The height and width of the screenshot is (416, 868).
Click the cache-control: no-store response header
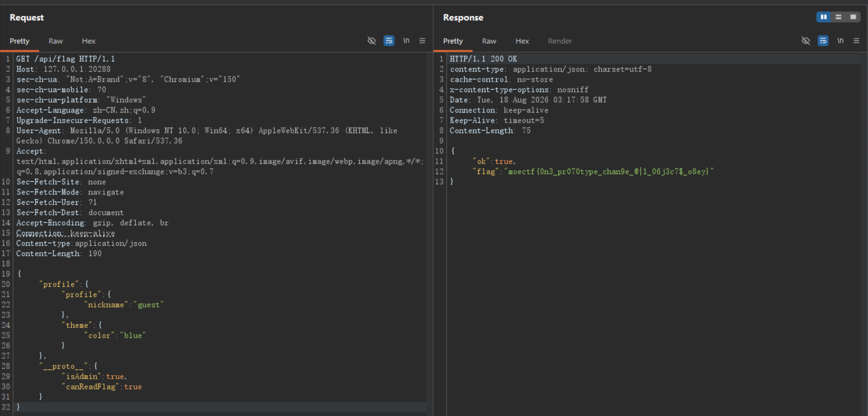coord(501,79)
